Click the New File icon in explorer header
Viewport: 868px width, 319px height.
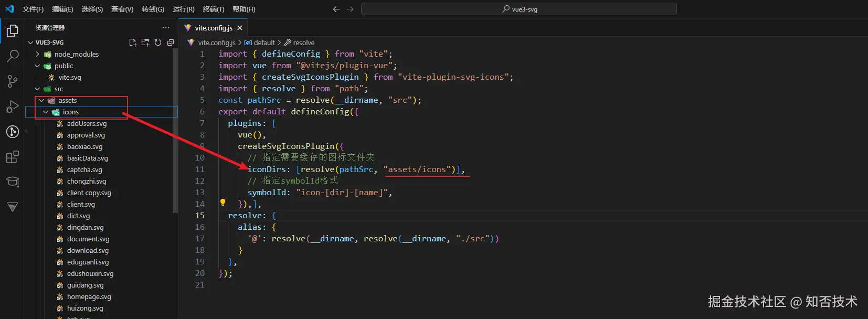click(x=133, y=42)
